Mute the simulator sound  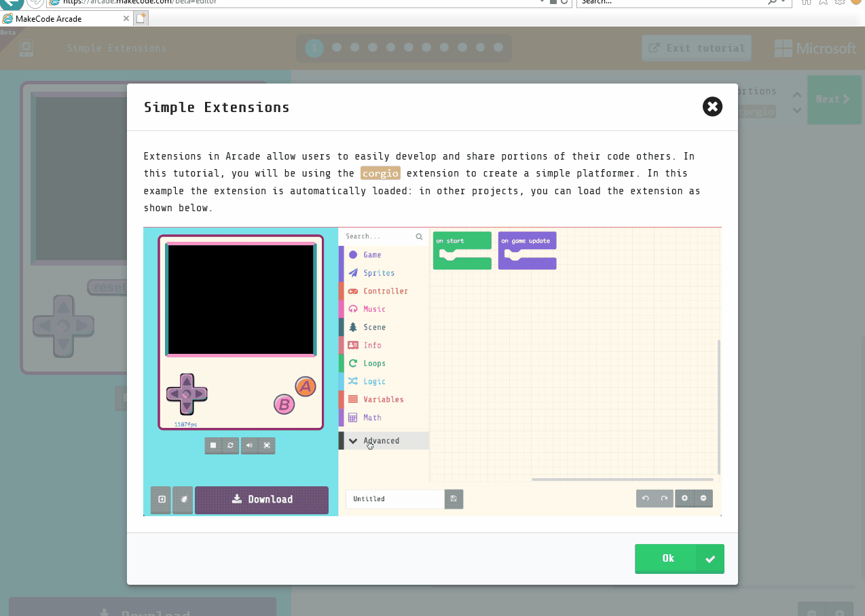249,446
